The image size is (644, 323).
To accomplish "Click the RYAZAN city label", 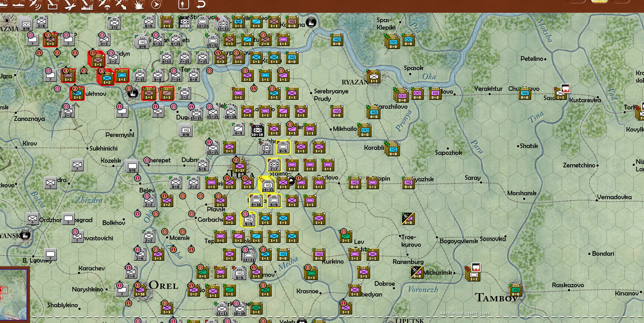I will click(355, 82).
